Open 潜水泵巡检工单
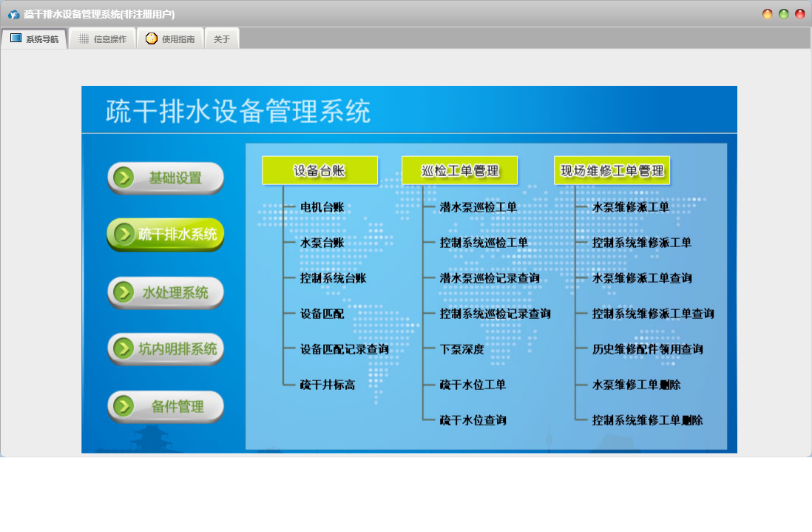This screenshot has width=812, height=532. point(478,207)
